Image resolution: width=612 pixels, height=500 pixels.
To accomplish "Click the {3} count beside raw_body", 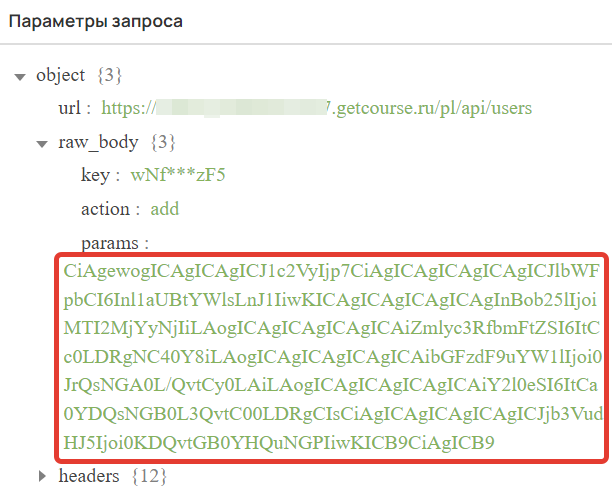I will 163,142.
